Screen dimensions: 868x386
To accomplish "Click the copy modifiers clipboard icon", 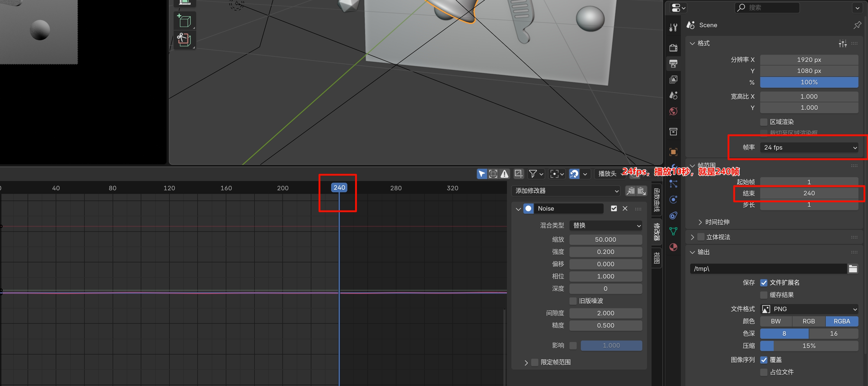I will 630,191.
